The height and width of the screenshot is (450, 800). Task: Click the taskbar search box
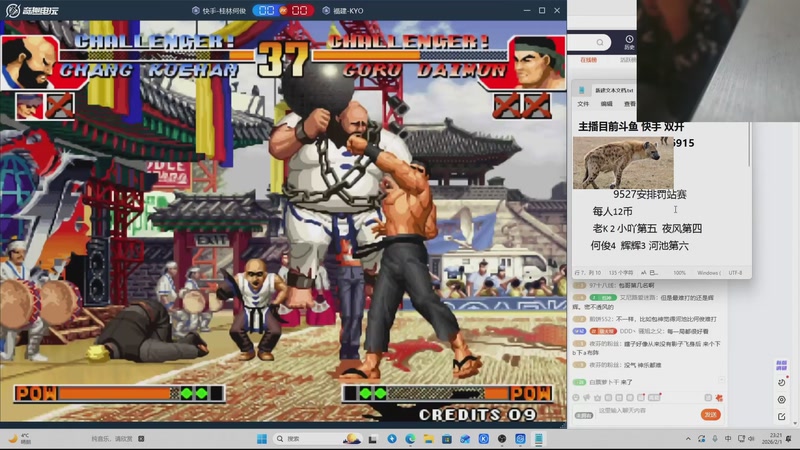(x=318, y=439)
